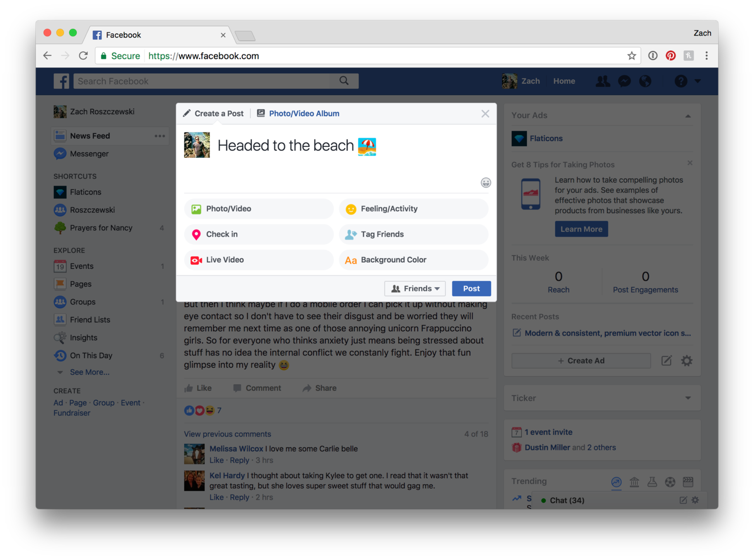Switch to Photo/Video Album tab
Screen dimensions: 754x560
tap(298, 114)
